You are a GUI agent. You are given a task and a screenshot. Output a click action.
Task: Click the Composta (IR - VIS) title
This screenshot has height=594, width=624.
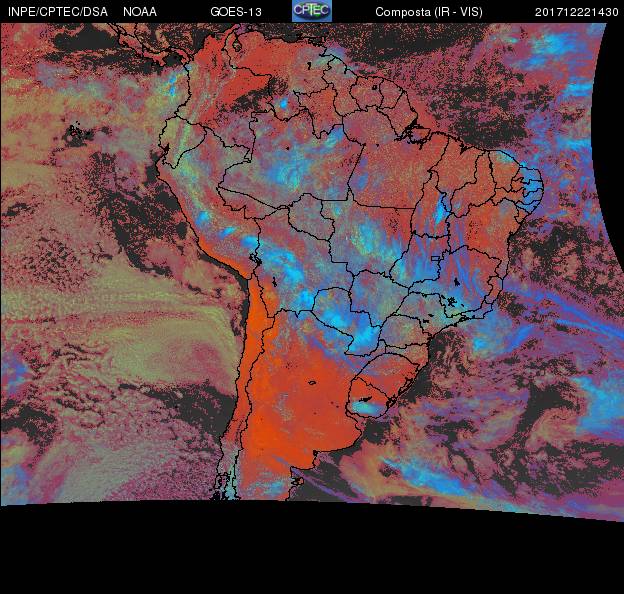click(x=429, y=12)
